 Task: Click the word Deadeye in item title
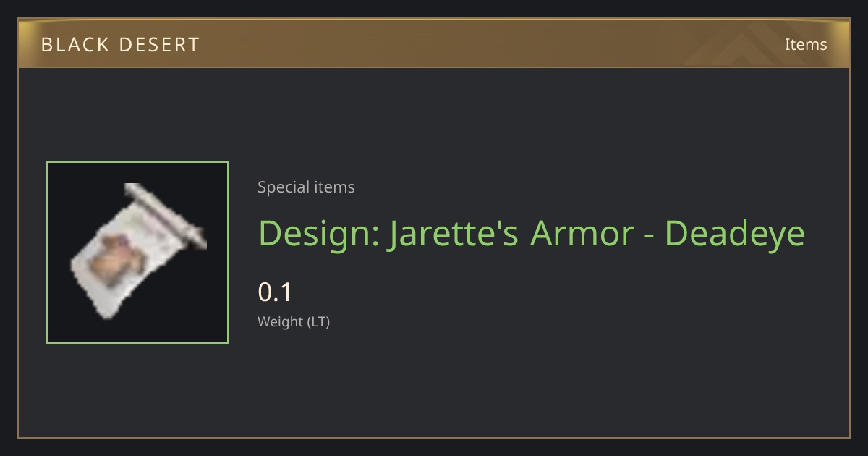click(735, 233)
